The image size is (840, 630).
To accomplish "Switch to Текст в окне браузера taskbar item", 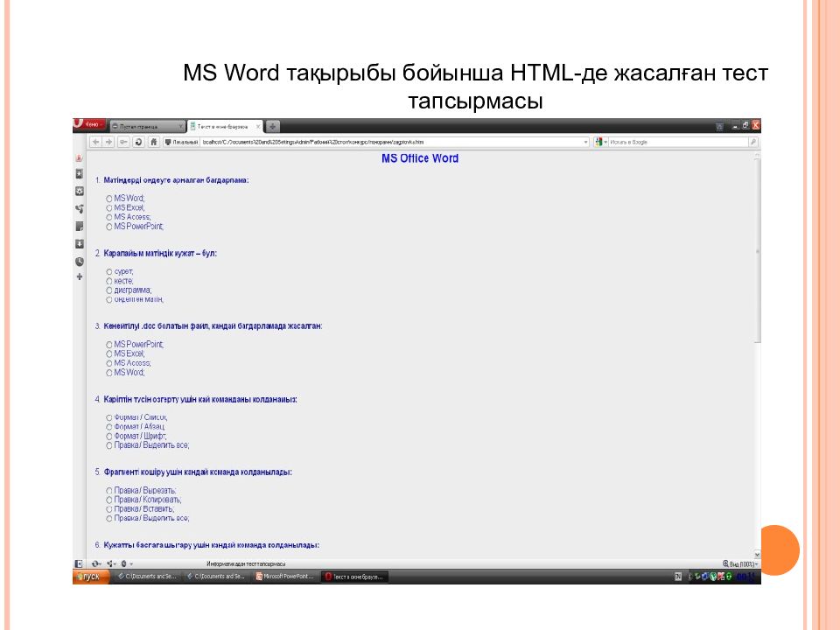I will tap(354, 577).
